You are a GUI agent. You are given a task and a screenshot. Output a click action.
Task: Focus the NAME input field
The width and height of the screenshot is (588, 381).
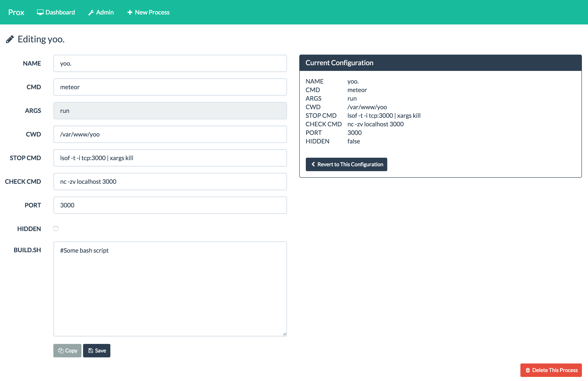(170, 64)
